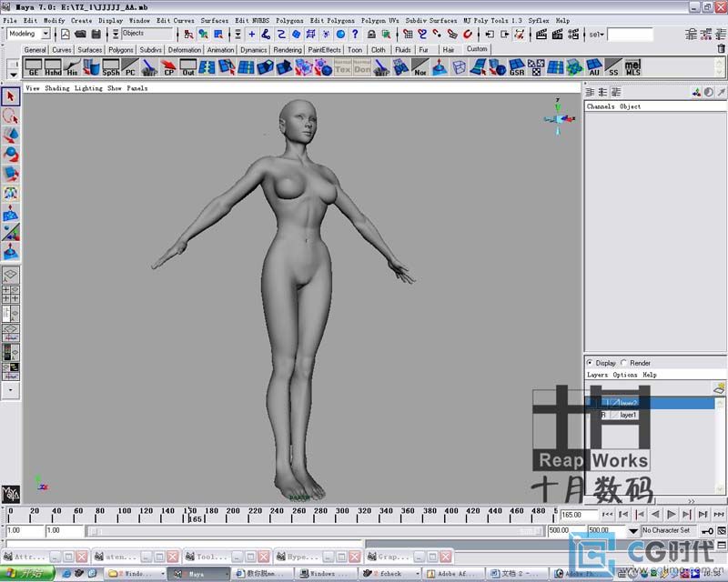Toggle select by hierarchy mode

coord(189,35)
